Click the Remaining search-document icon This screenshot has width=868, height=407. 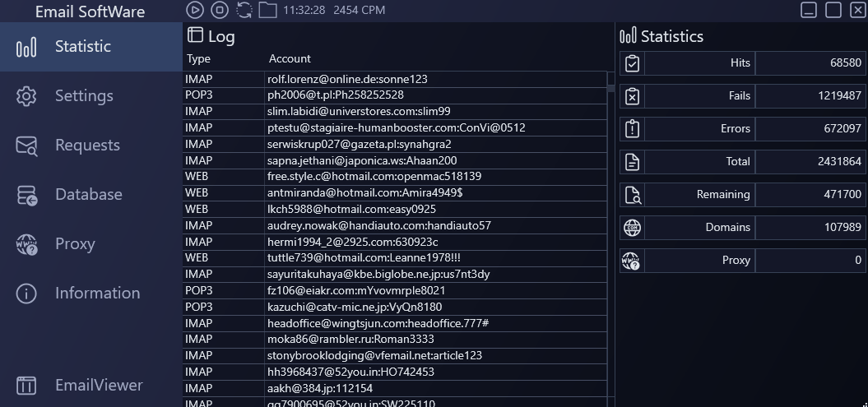[632, 195]
